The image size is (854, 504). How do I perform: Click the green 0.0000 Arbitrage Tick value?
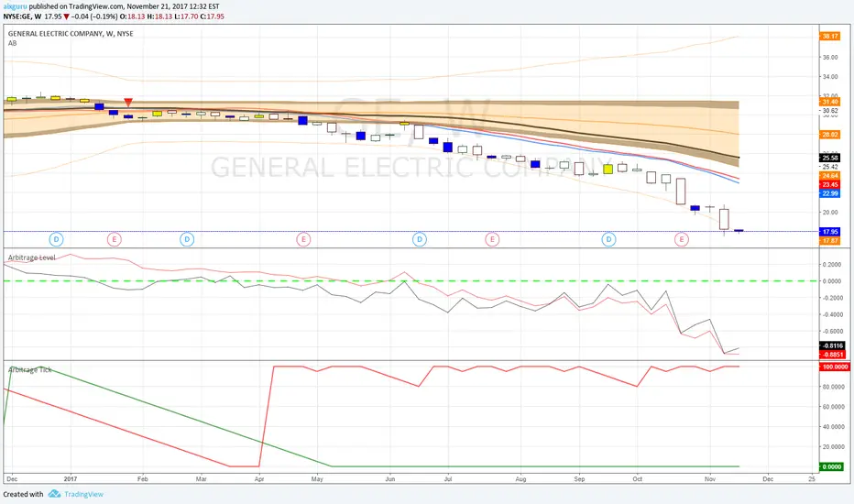click(832, 466)
